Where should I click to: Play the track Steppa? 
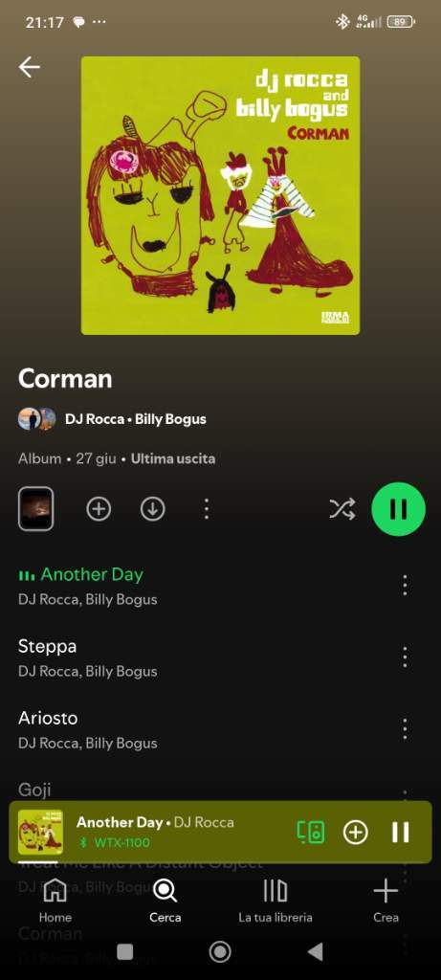click(200, 657)
